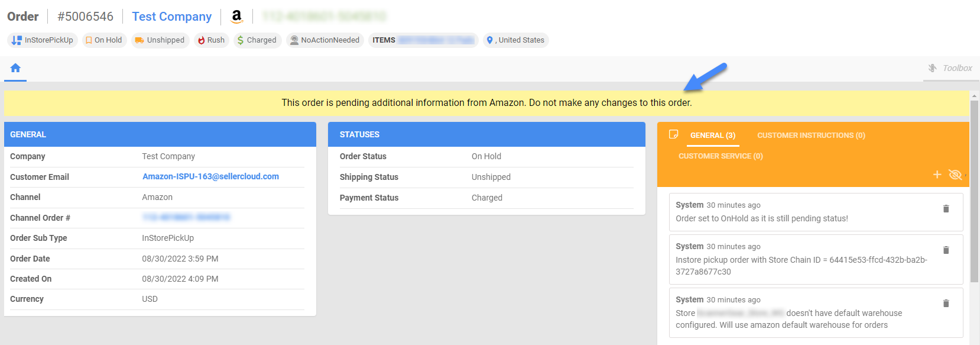Open the Test Company link in header
Screen dimensions: 980x345
171,17
